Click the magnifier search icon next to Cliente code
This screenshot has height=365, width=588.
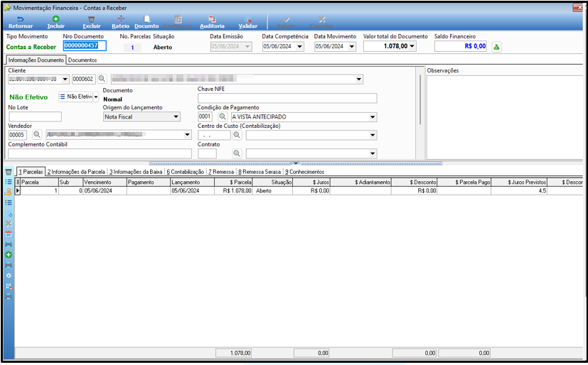(102, 79)
